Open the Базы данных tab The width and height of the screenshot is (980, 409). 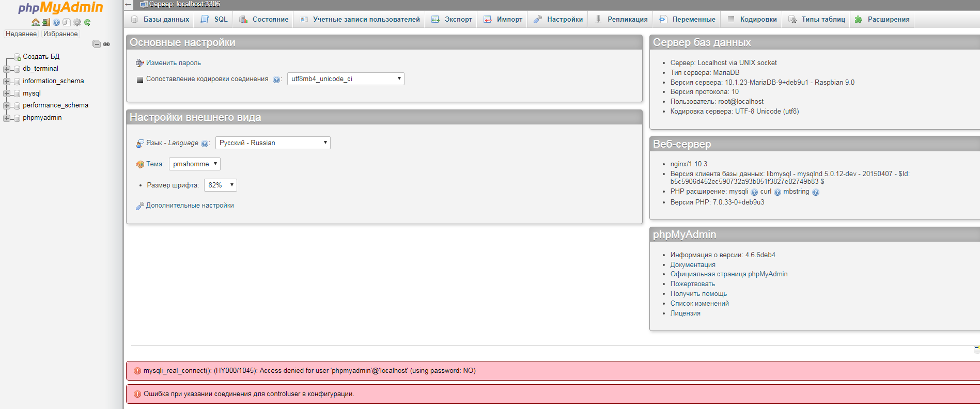click(x=160, y=19)
